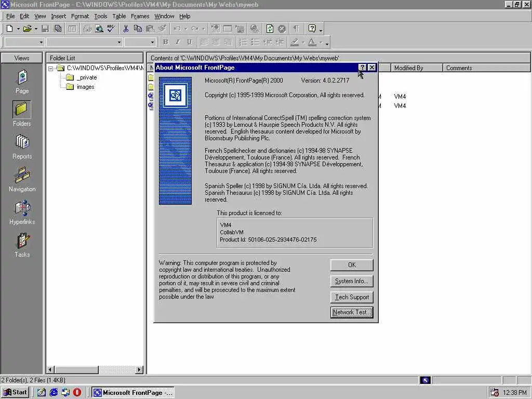Click the Show All paragraph mark icon
Screen dimensions: 532x399
(x=296, y=29)
